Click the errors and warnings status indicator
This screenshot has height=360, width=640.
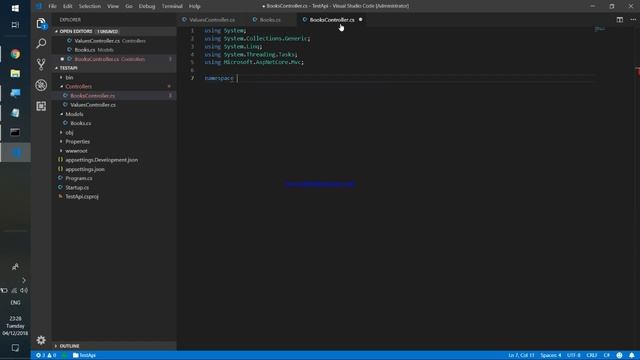pos(46,355)
